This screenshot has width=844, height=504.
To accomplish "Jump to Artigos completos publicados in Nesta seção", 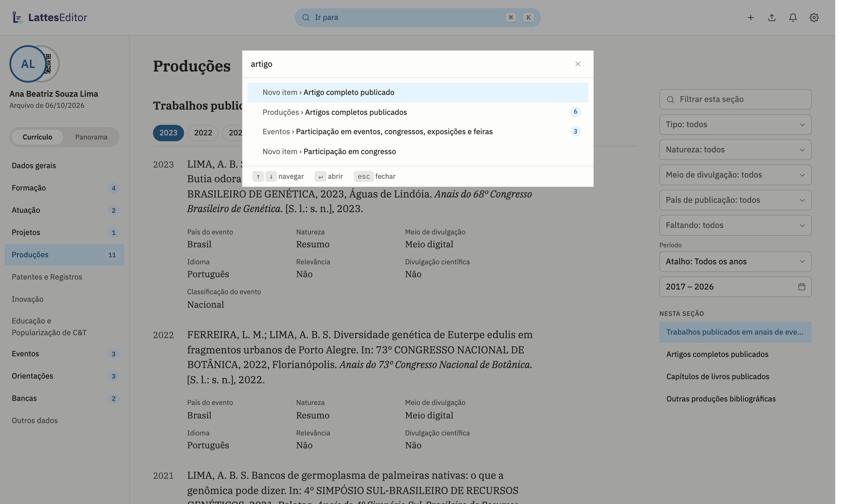I will tap(735, 354).
